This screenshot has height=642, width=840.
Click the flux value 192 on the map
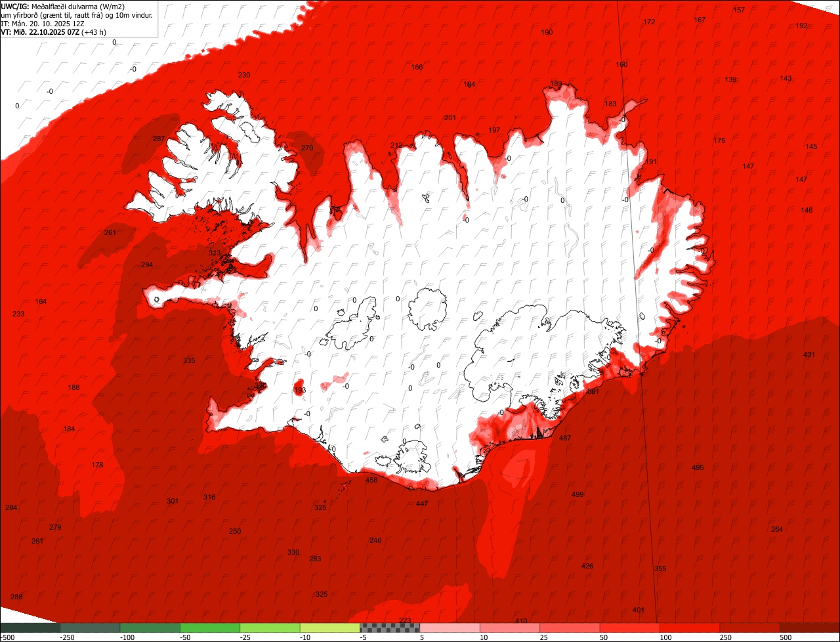(x=801, y=26)
